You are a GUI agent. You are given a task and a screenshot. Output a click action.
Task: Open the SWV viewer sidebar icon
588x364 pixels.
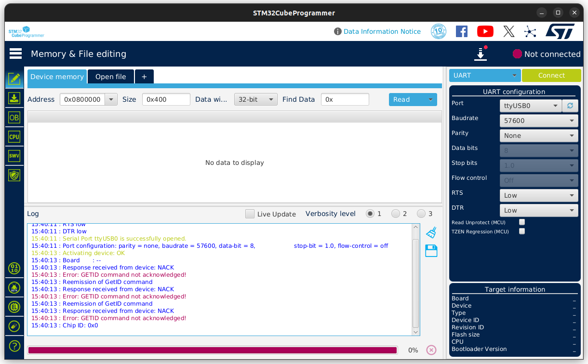(14, 156)
